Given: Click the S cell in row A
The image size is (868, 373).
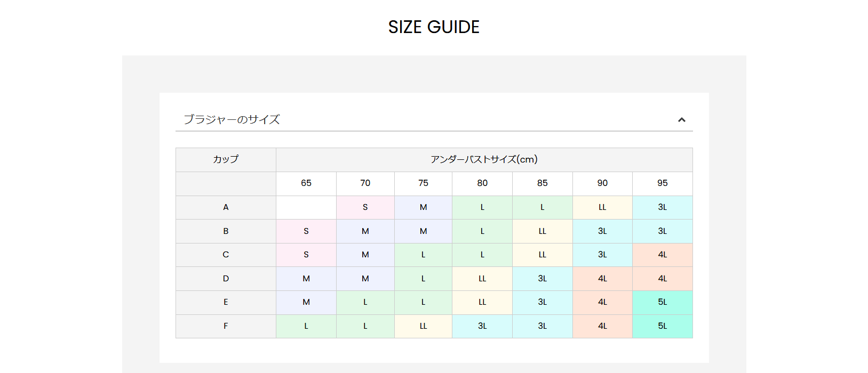Looking at the screenshot, I should [365, 207].
